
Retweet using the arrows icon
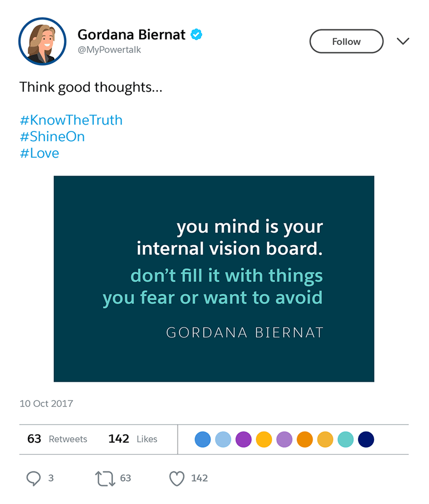tap(105, 478)
